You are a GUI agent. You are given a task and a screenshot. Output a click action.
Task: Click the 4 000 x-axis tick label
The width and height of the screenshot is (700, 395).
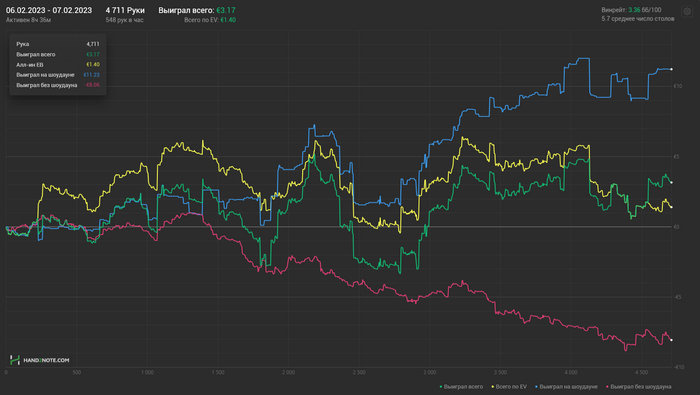[571, 372]
